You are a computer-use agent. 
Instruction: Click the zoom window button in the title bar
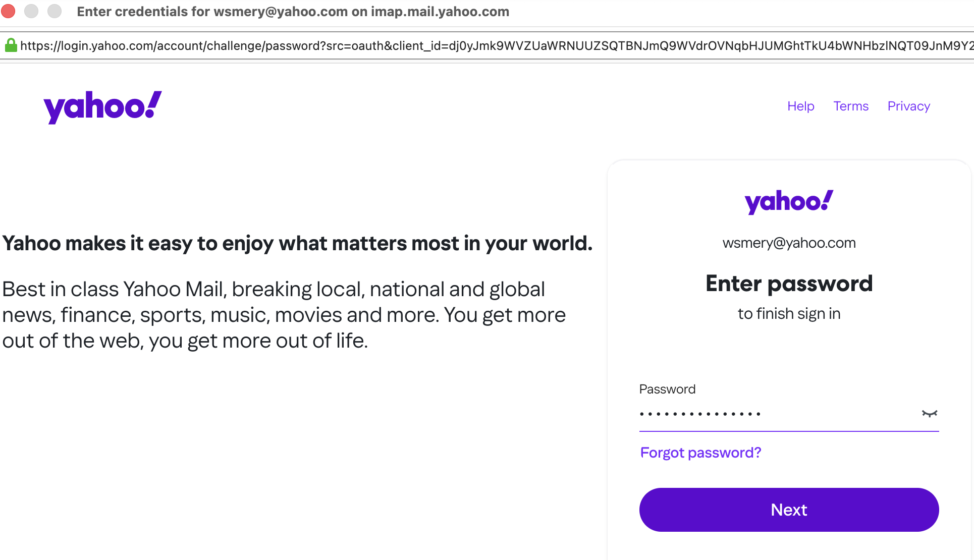55,11
